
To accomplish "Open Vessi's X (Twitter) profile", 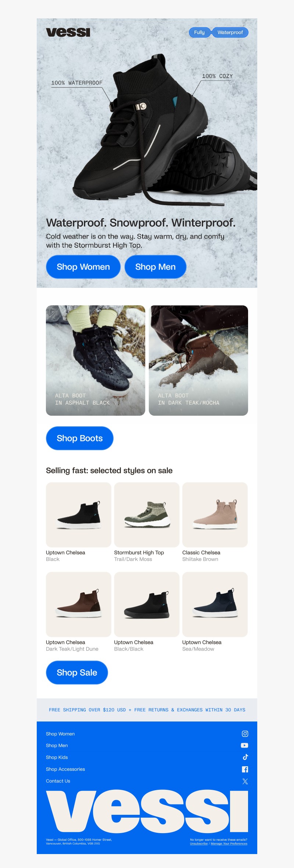I will [245, 781].
